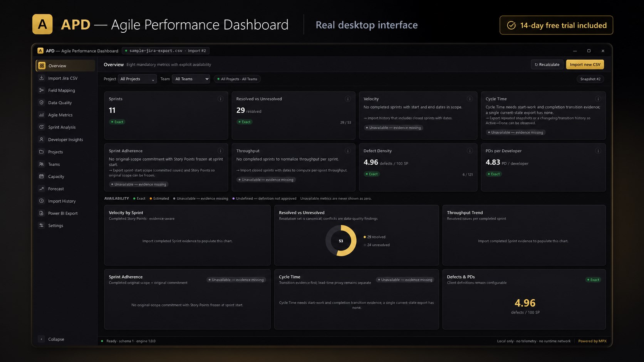Click info icon on Resolved vs Unresolved card

348,99
